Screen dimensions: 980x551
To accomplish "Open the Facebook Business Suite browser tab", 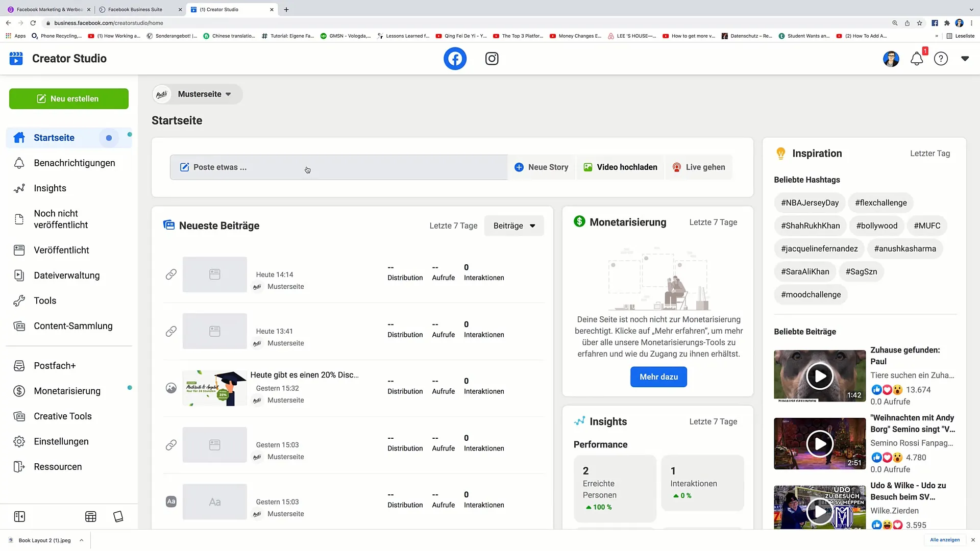I will (x=135, y=9).
